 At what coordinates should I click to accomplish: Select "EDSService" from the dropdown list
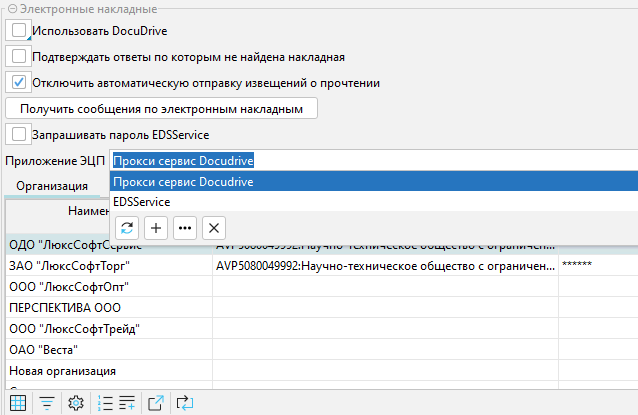(142, 201)
